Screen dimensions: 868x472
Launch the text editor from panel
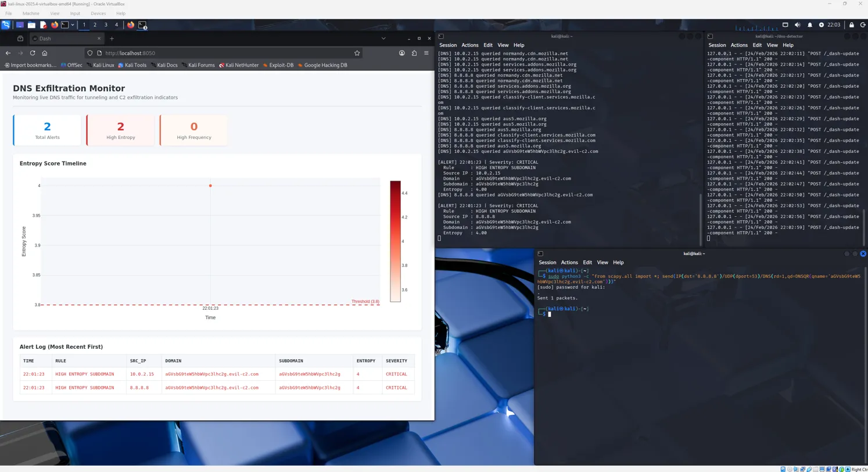(43, 25)
